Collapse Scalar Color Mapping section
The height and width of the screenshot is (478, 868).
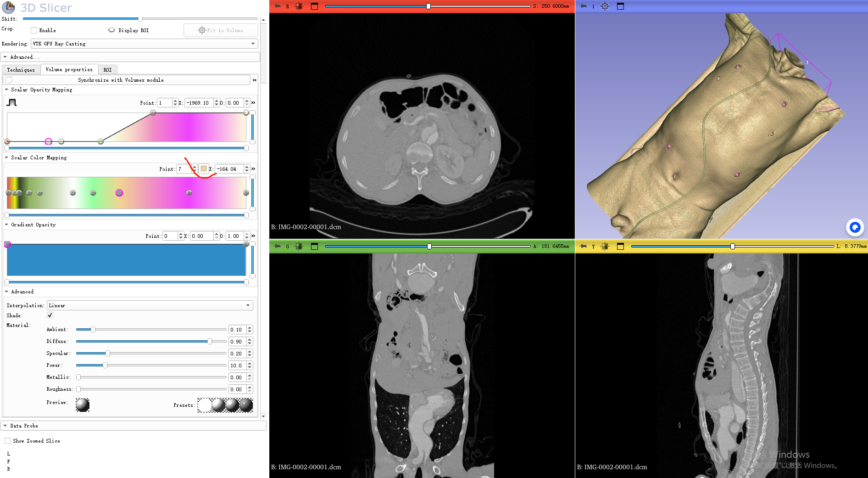(x=6, y=157)
